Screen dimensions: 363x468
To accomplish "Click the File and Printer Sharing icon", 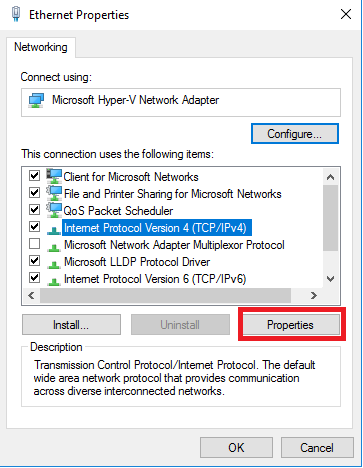I will click(x=54, y=193).
